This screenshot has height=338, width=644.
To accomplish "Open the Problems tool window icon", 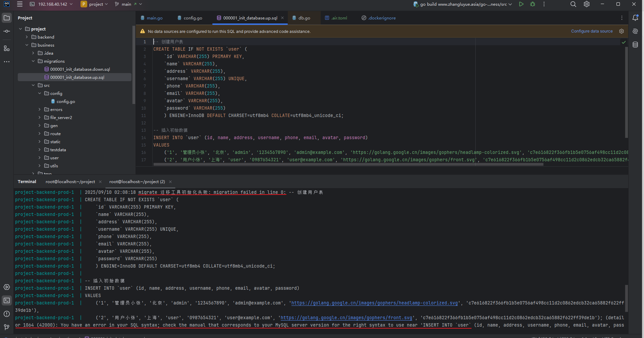I will [x=7, y=314].
